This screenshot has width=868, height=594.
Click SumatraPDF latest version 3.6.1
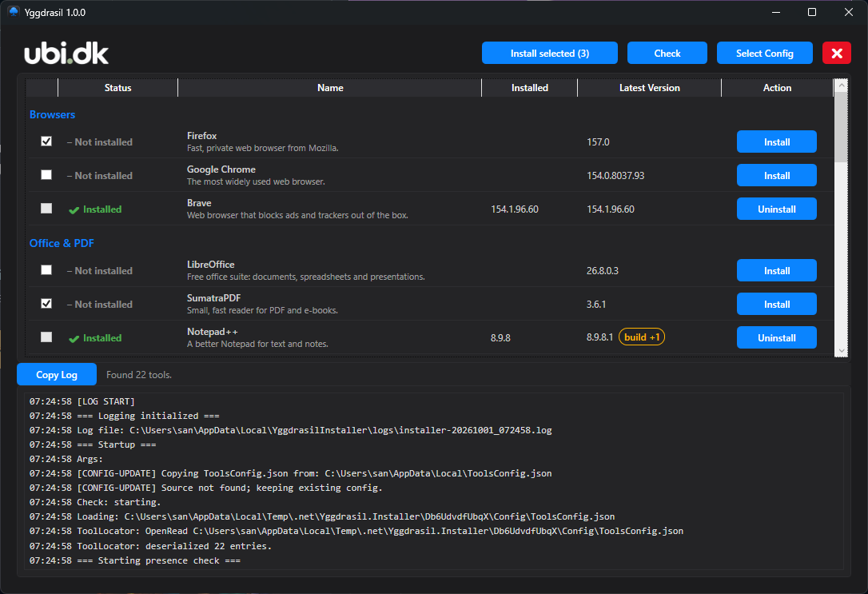tap(596, 305)
